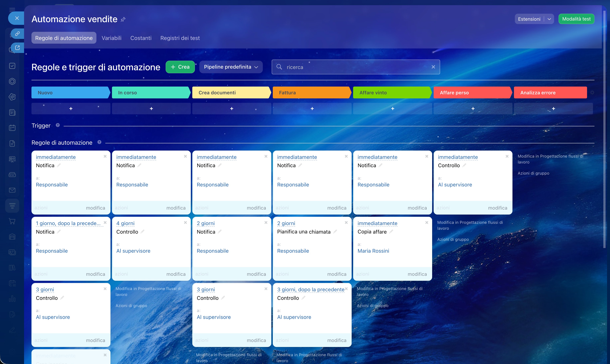The image size is (610, 364).
Task: Open the stage settings gear after Analizza errore
Action: click(592, 92)
